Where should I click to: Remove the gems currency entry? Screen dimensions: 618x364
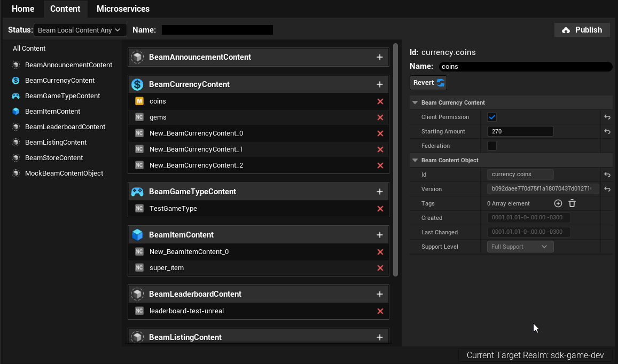coord(380,117)
